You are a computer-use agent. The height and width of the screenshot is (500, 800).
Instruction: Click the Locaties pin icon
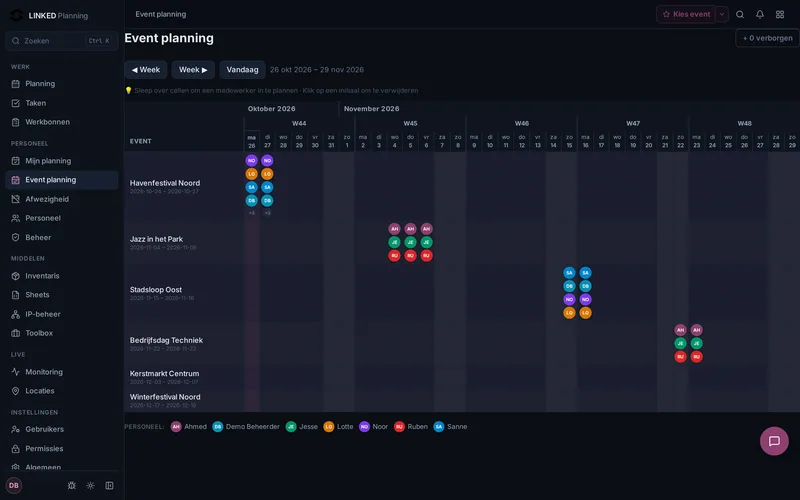tap(15, 391)
